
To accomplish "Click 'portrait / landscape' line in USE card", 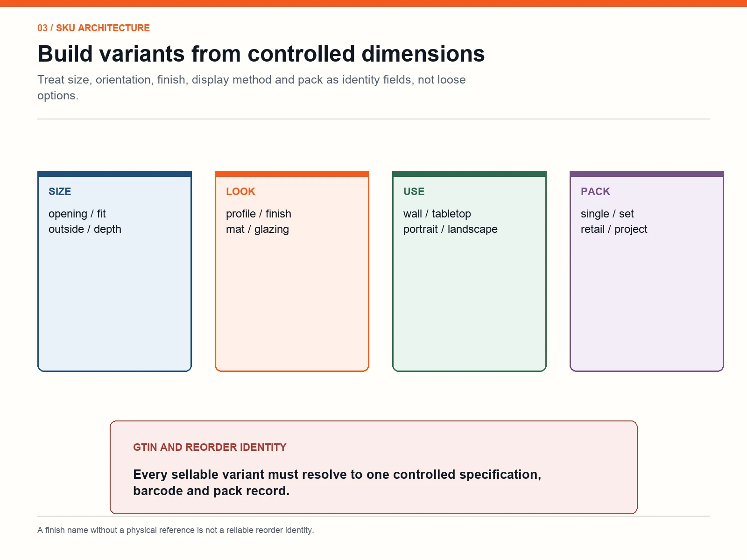I will [451, 229].
